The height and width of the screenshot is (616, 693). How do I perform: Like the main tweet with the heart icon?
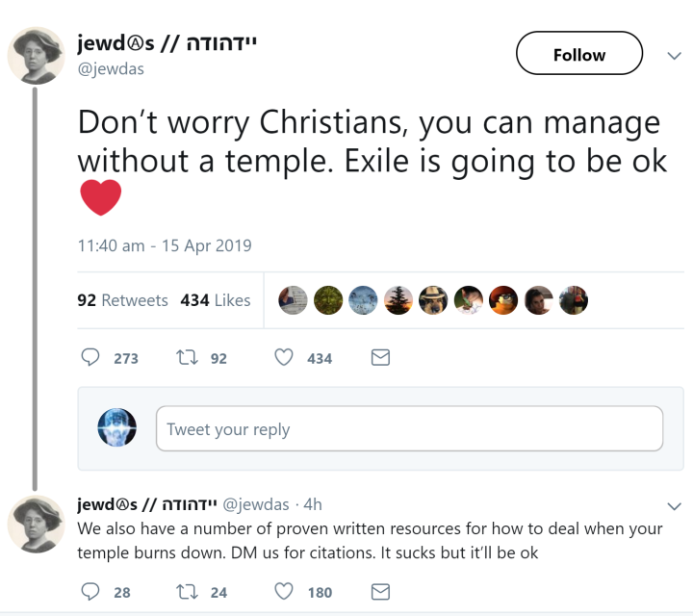(284, 357)
